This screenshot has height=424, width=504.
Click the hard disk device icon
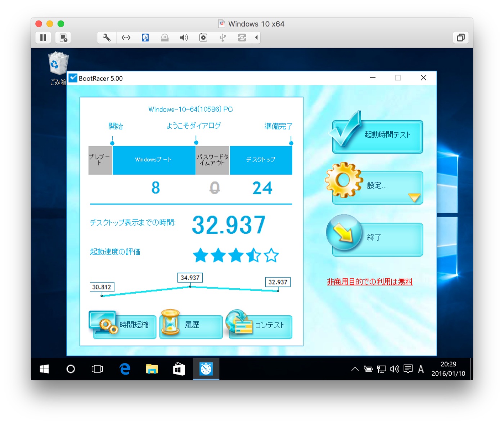[145, 37]
